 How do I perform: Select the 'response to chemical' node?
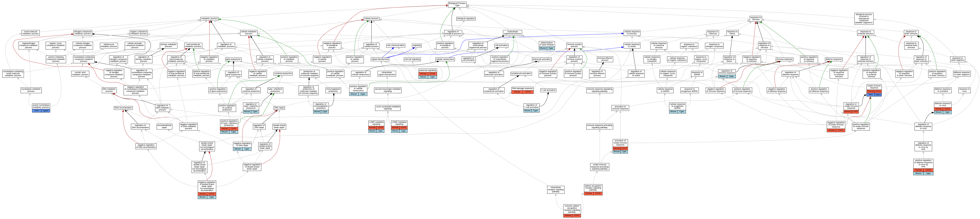713,33
